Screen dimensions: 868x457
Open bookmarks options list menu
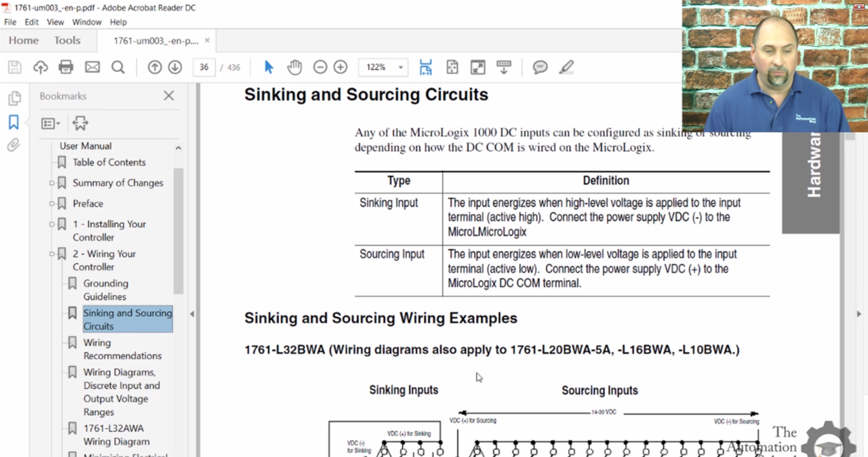[50, 123]
